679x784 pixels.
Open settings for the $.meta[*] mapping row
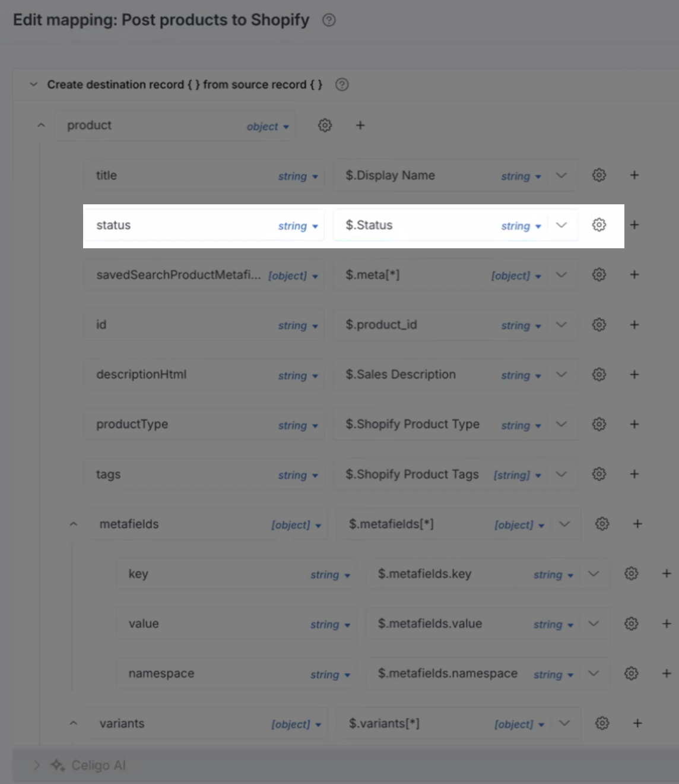point(599,274)
